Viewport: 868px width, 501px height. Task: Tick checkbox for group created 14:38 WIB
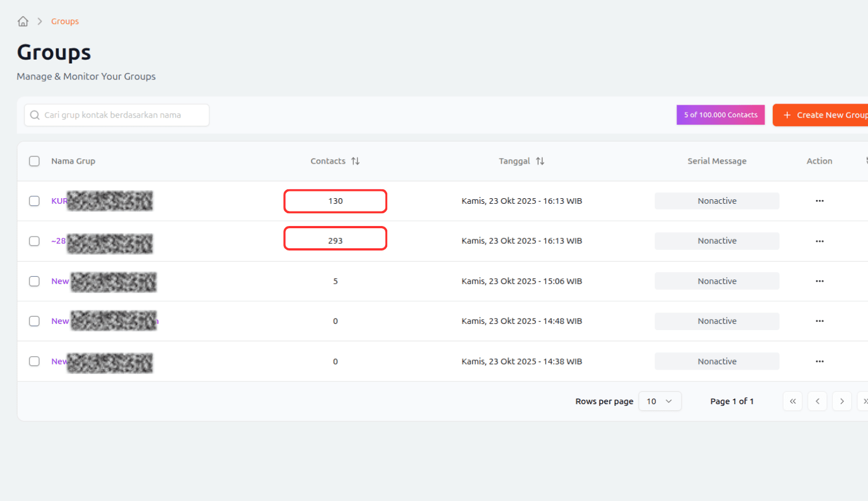pyautogui.click(x=34, y=361)
